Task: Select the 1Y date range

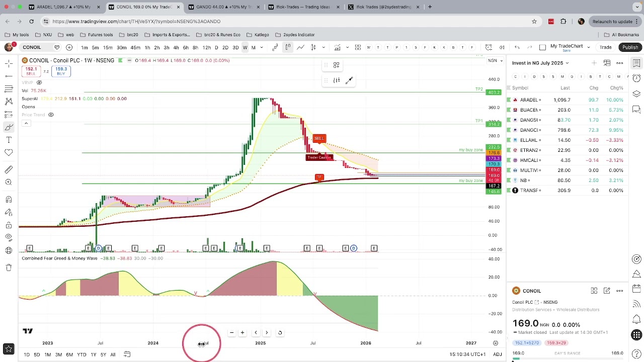Action: pos(93,354)
